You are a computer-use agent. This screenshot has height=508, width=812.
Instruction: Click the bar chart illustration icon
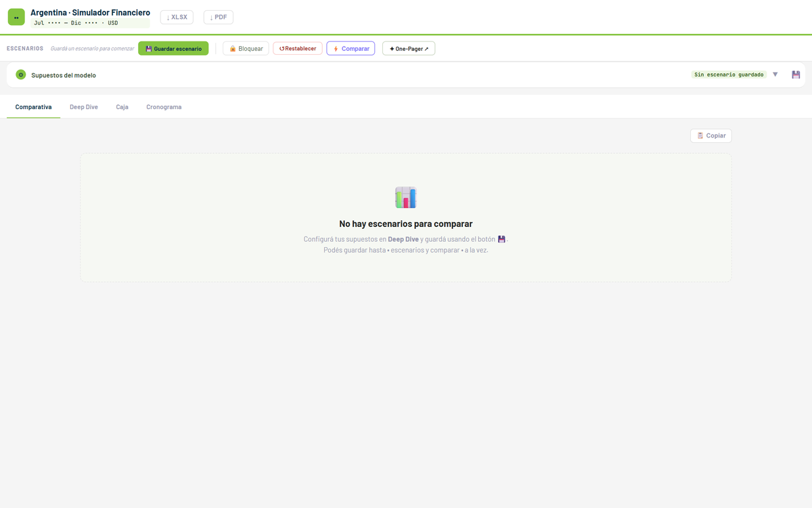pos(406,197)
